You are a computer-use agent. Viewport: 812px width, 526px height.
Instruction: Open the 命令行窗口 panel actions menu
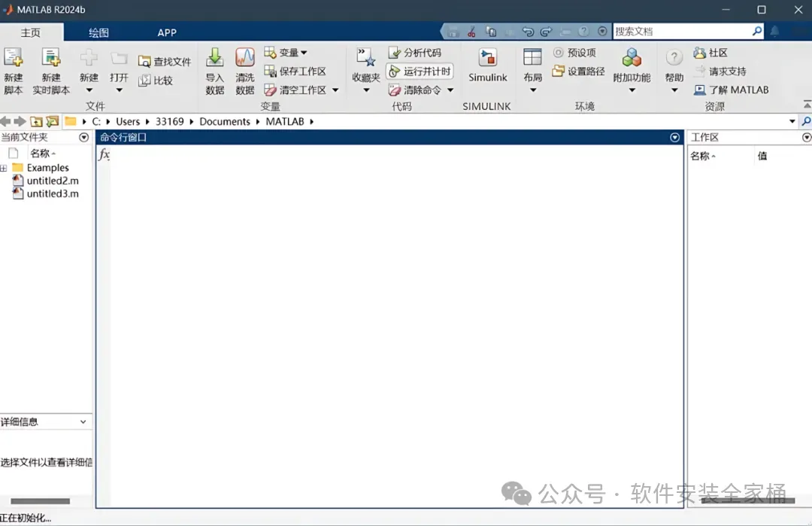[x=674, y=137]
